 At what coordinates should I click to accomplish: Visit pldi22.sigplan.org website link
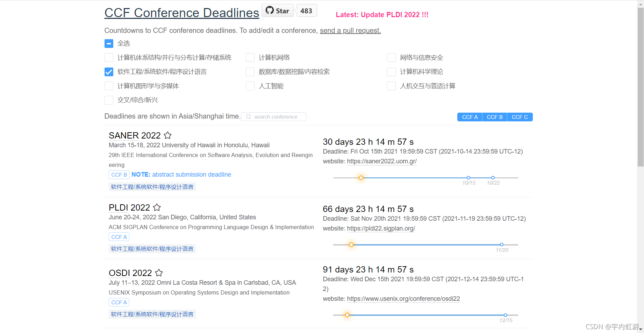[x=381, y=228]
